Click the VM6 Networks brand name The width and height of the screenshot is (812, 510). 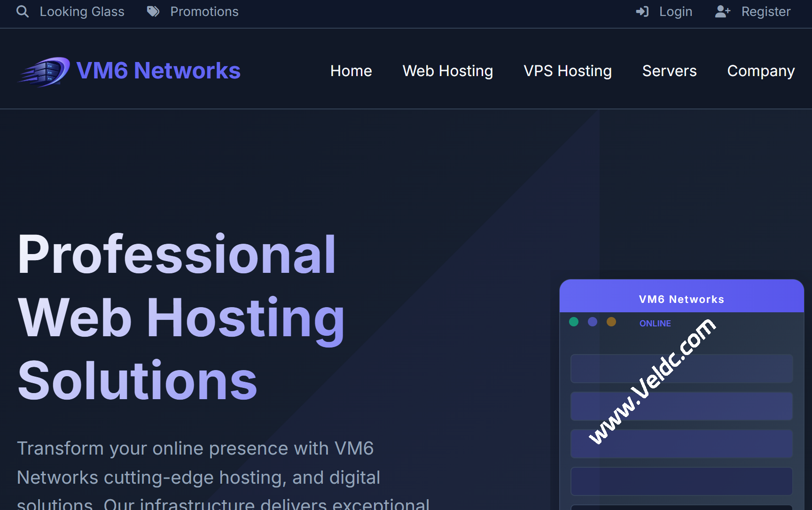(158, 71)
